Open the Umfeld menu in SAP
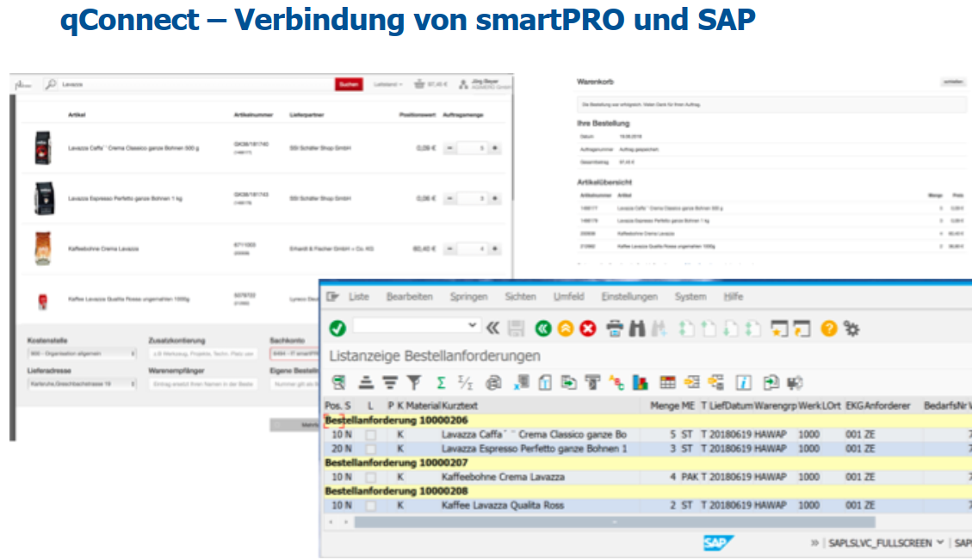The height and width of the screenshot is (560, 972). click(568, 297)
